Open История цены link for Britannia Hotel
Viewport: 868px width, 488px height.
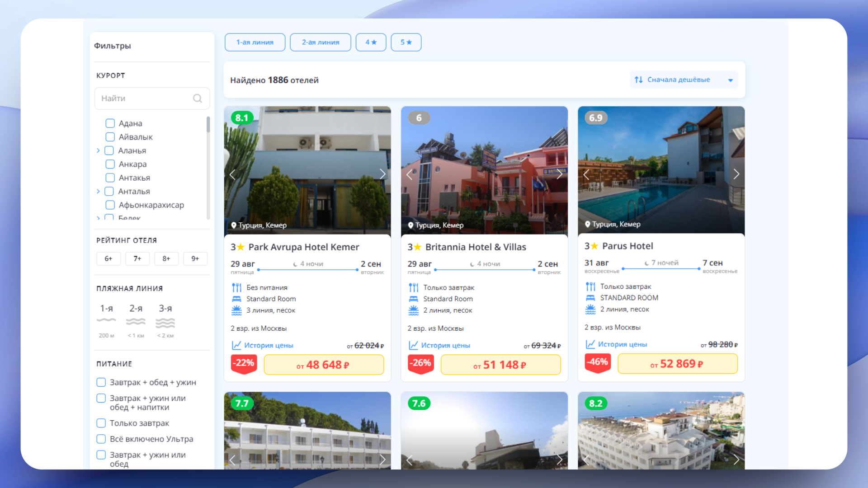coord(445,346)
